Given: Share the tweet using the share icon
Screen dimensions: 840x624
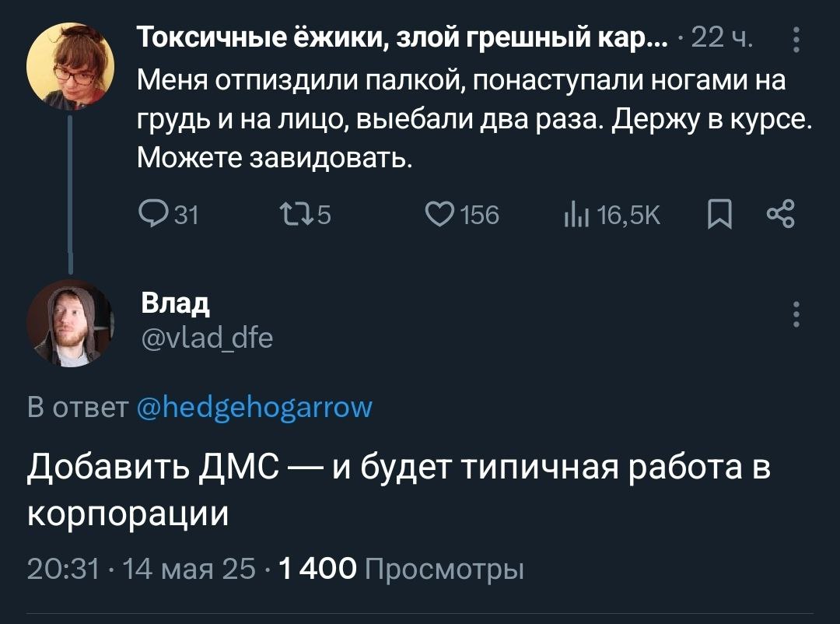Looking at the screenshot, I should click(780, 213).
